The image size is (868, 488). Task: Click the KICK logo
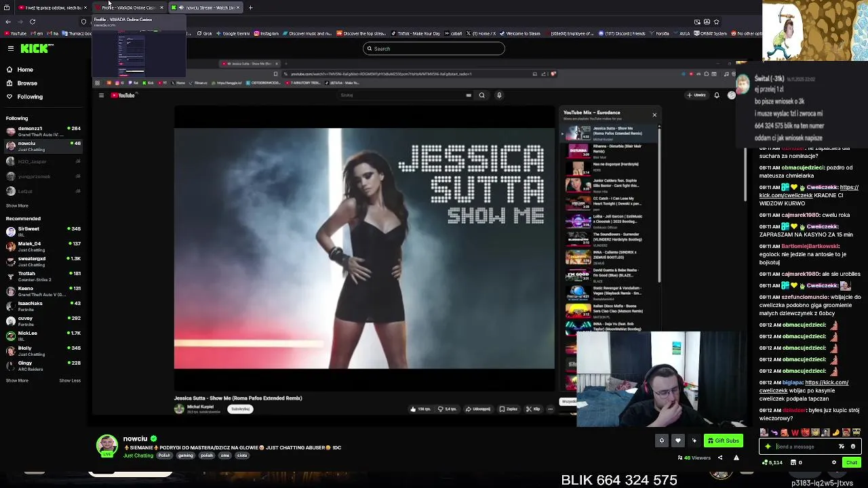click(x=35, y=48)
